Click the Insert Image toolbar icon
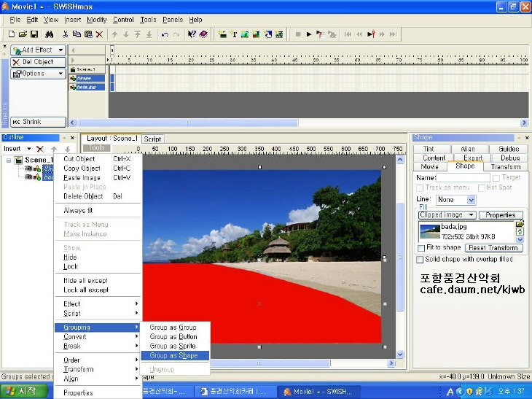The height and width of the screenshot is (399, 532). click(x=245, y=34)
